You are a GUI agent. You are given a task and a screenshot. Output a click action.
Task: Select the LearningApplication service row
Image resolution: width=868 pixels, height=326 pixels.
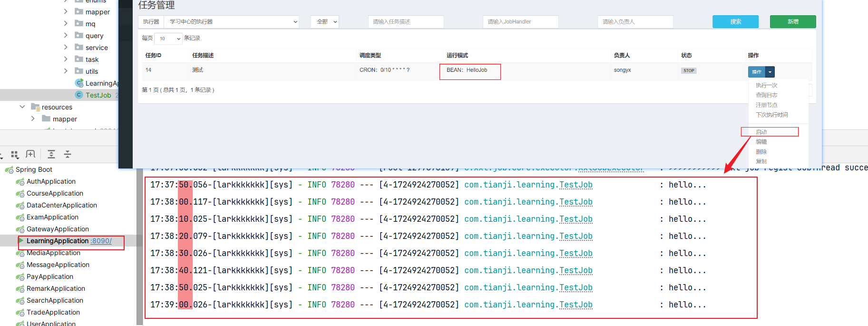coord(68,241)
